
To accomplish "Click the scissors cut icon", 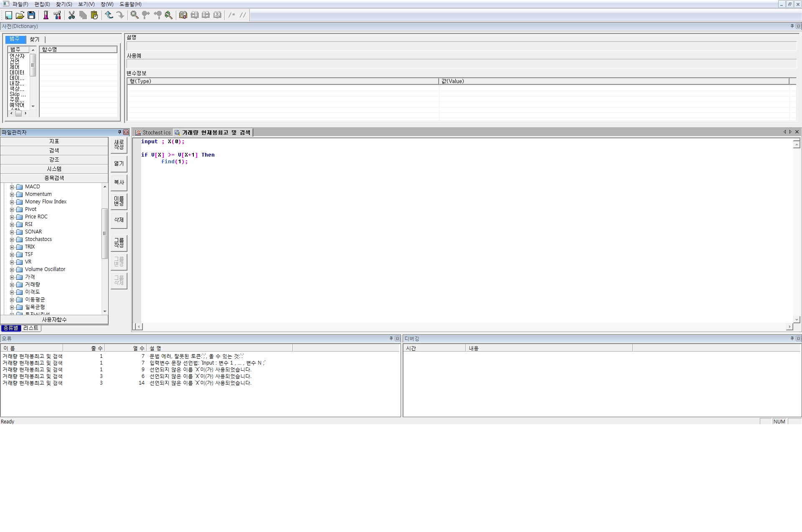I will (71, 15).
